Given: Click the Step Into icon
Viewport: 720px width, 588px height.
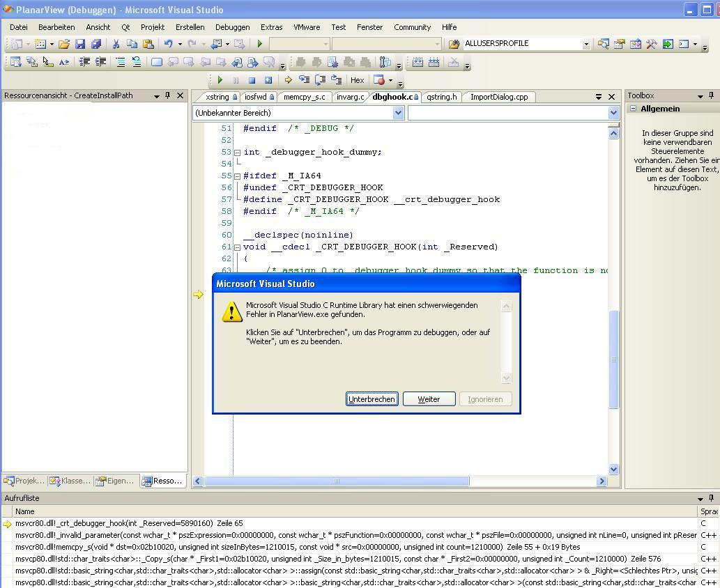Looking at the screenshot, I should click(x=304, y=80).
